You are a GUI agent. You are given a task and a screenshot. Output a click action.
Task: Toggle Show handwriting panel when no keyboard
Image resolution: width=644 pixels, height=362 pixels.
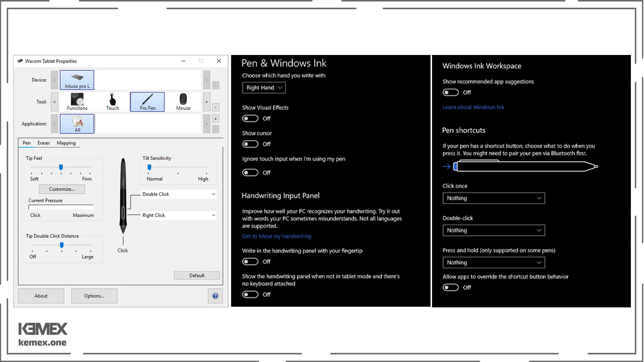[x=250, y=295]
